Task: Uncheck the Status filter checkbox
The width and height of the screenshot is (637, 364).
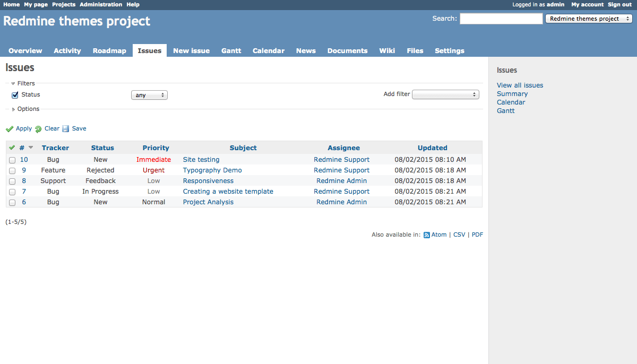Action: pyautogui.click(x=15, y=95)
